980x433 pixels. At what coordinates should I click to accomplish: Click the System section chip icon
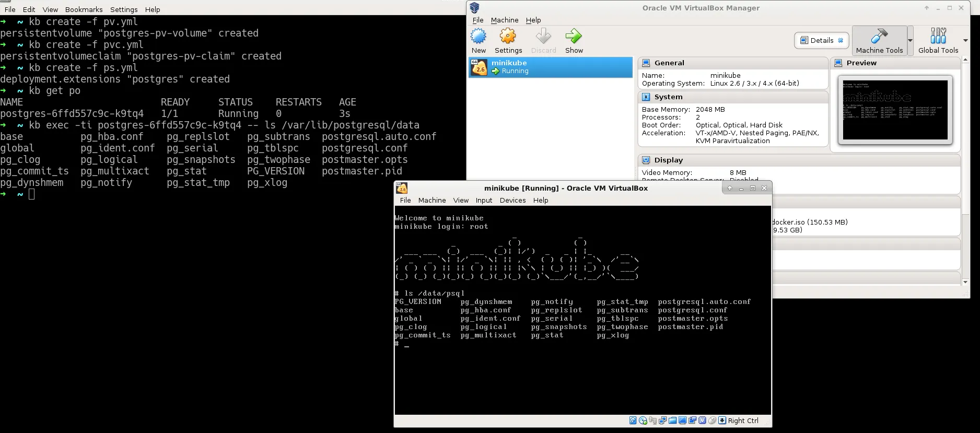pyautogui.click(x=646, y=97)
